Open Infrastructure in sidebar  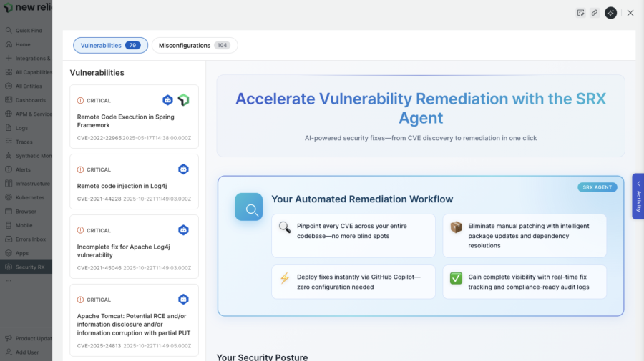pyautogui.click(x=26, y=184)
